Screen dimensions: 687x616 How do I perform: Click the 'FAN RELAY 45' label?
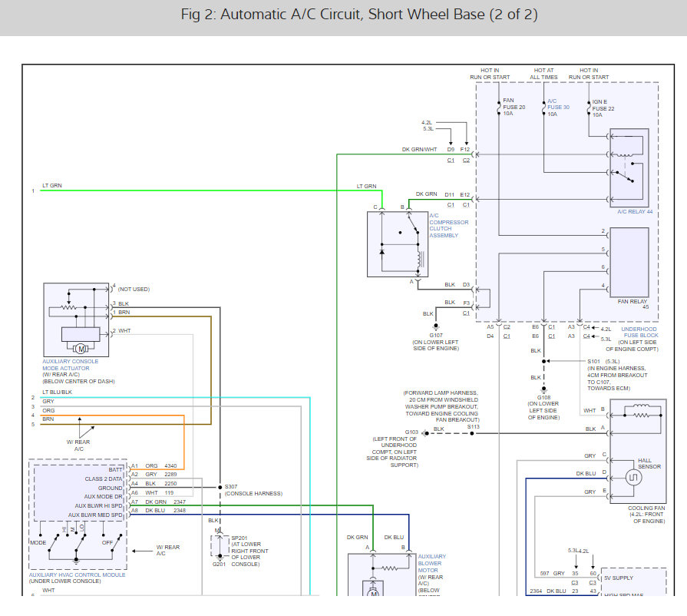click(633, 304)
